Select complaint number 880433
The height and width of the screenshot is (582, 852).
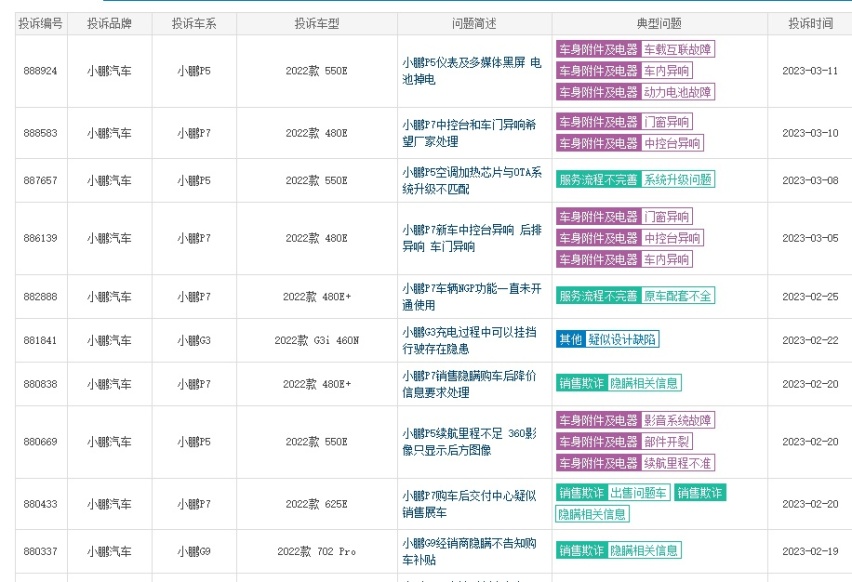pyautogui.click(x=40, y=504)
